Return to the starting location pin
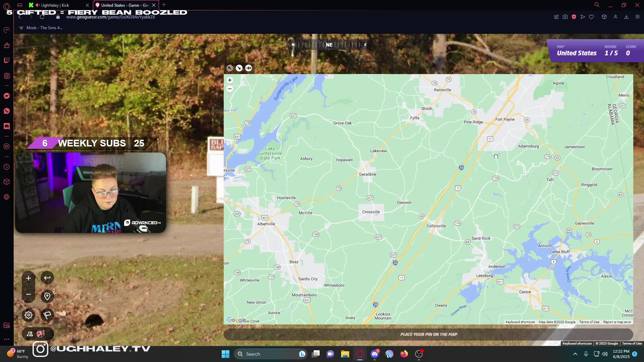Image resolution: width=644 pixels, height=362 pixels. (x=47, y=296)
